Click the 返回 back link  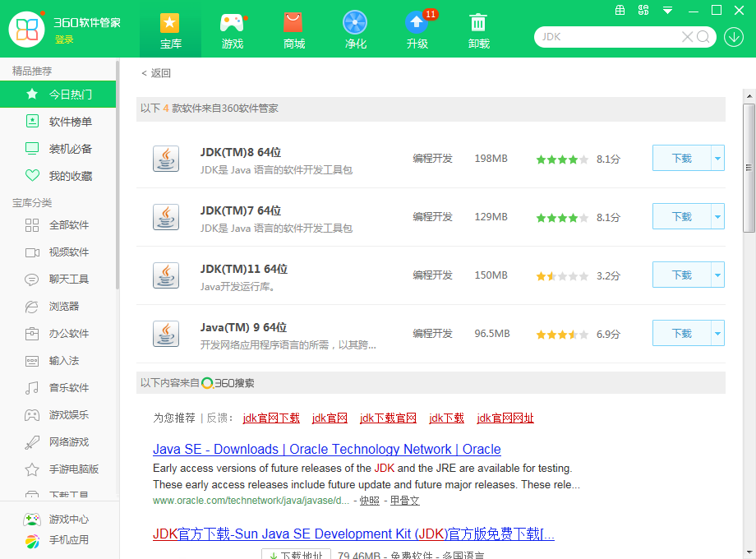[x=156, y=73]
